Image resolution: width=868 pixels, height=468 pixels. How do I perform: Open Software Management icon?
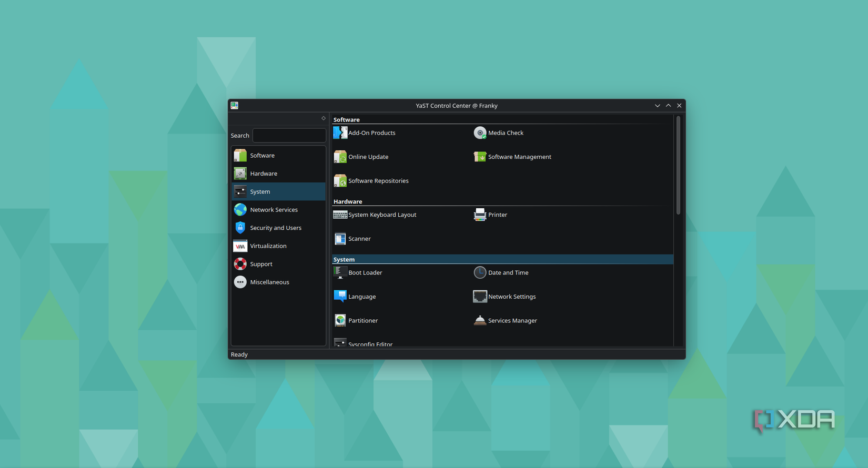[480, 157]
